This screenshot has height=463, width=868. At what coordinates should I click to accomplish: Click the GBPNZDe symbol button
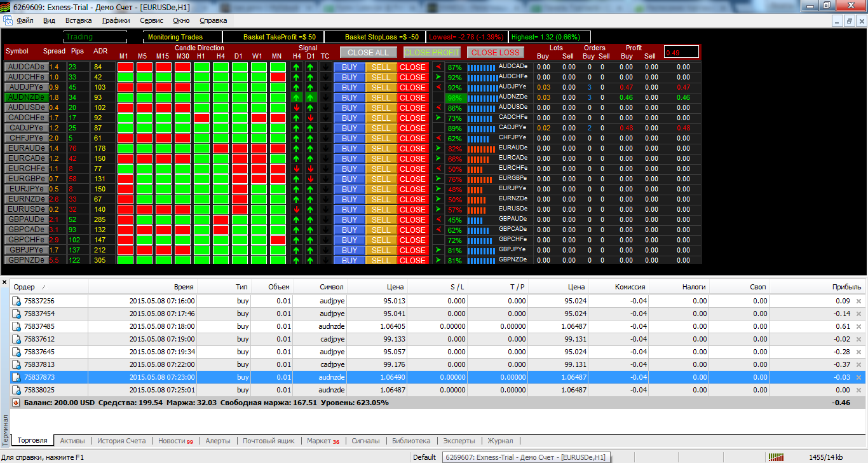[26, 260]
